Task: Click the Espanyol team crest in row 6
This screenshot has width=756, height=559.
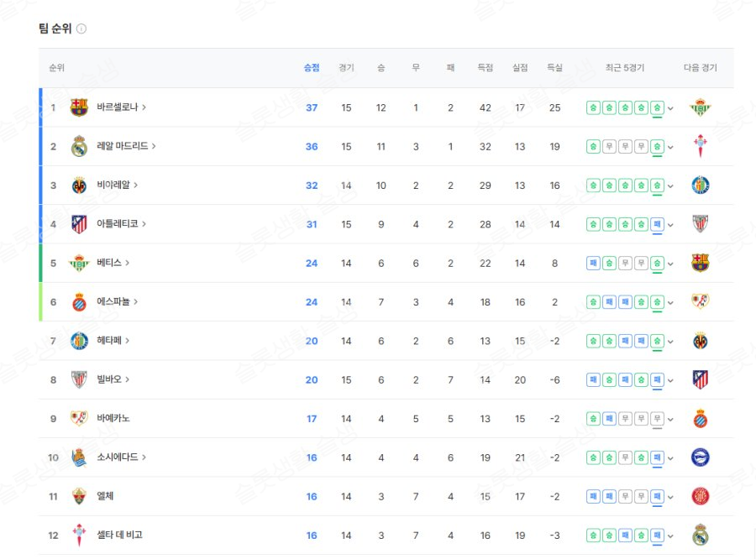Action: 79,302
